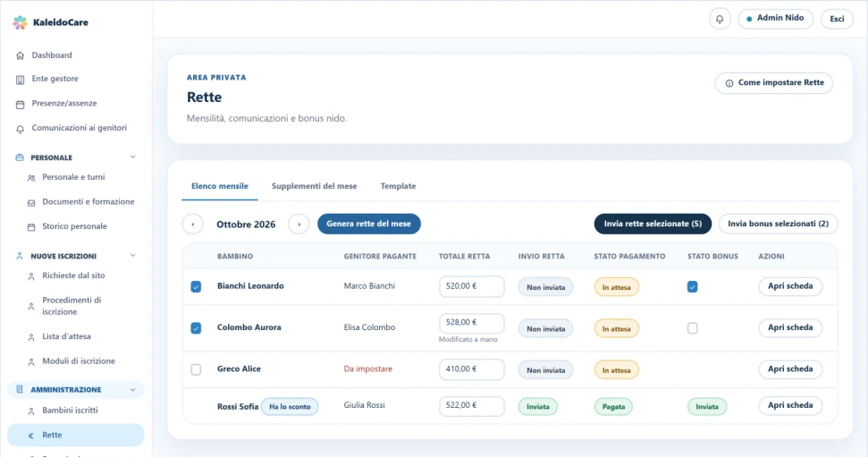Viewport: 868px width, 458px height.
Task: Click the Moduli di iscrizione icon
Action: 31,361
